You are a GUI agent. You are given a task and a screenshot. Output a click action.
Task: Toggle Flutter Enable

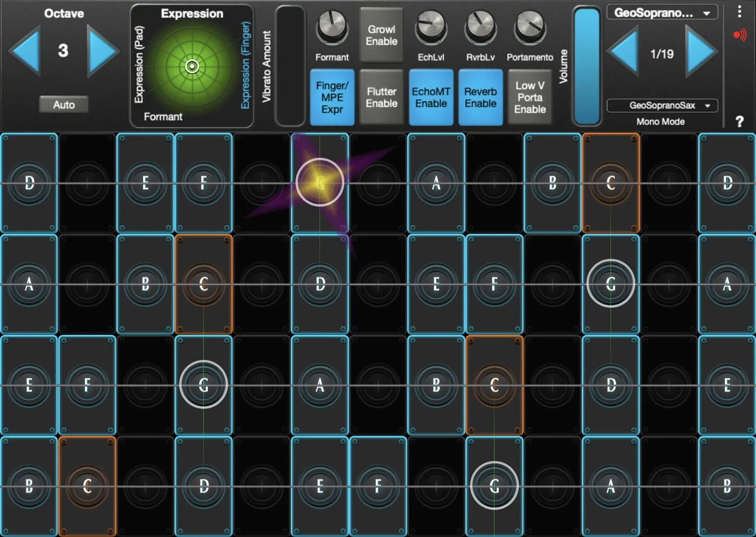[382, 97]
